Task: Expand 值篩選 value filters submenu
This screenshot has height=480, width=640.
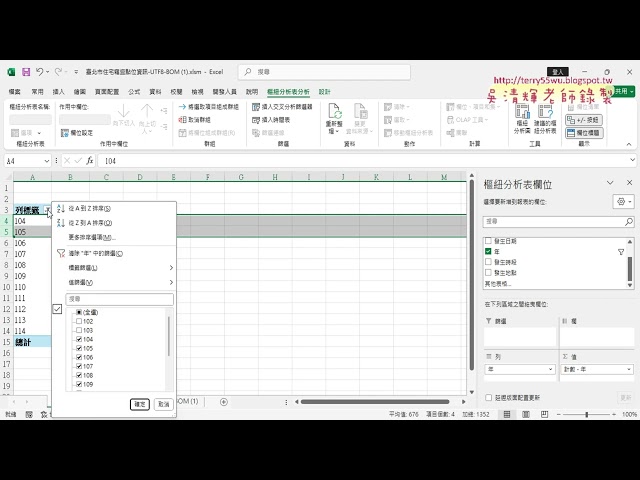Action: coord(120,282)
